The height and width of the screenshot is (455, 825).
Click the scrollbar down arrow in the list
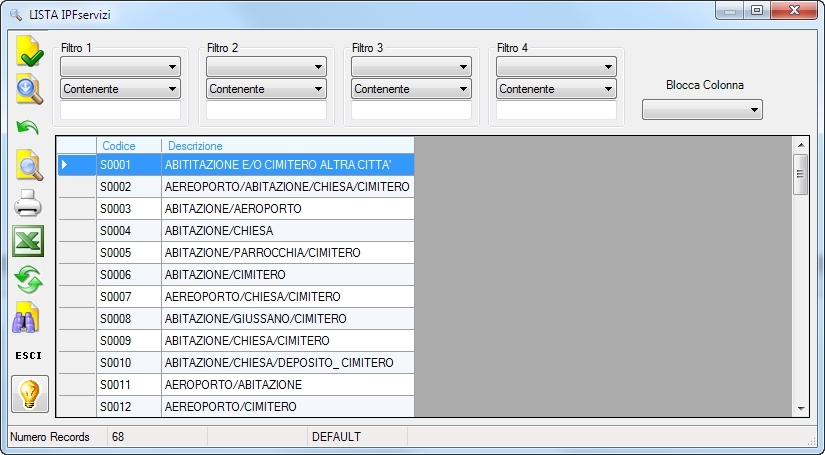pyautogui.click(x=801, y=408)
